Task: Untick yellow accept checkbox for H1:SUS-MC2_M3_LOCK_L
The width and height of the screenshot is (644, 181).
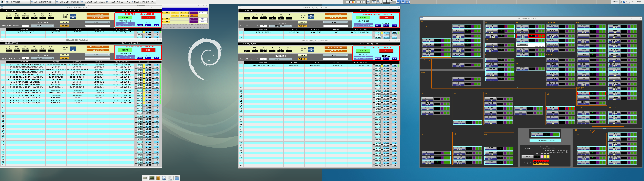Action: tap(382, 33)
